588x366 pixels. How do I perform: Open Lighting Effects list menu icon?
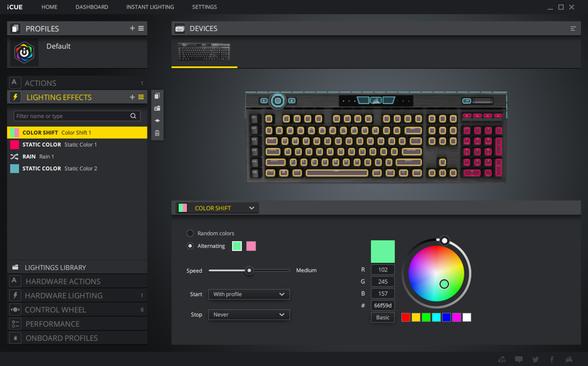click(141, 97)
